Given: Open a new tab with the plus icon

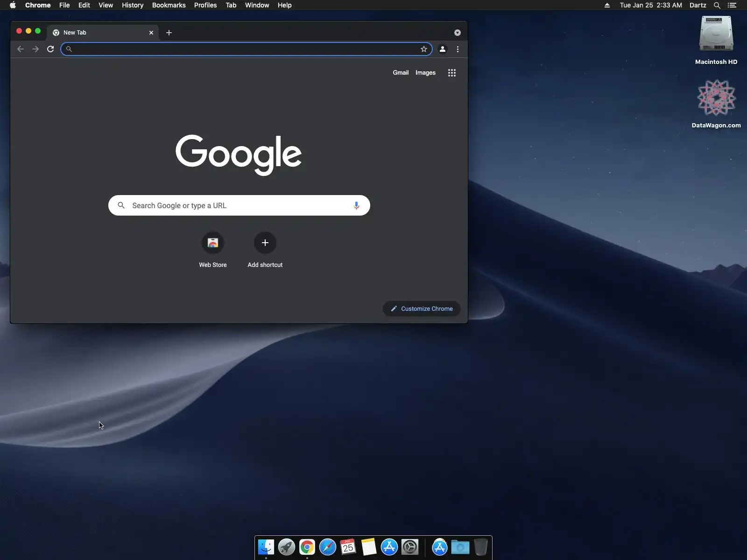Looking at the screenshot, I should (169, 33).
